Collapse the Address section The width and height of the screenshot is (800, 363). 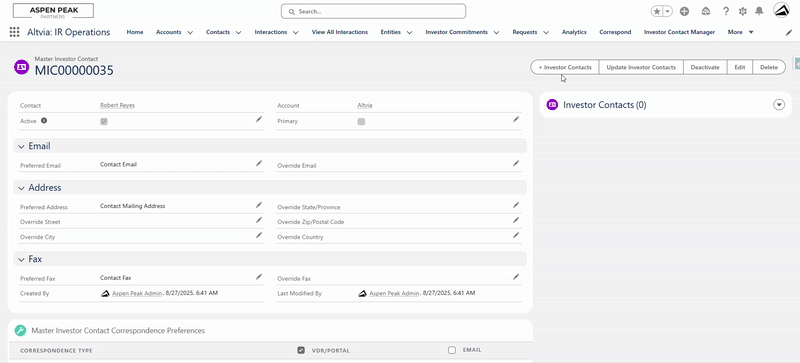21,188
